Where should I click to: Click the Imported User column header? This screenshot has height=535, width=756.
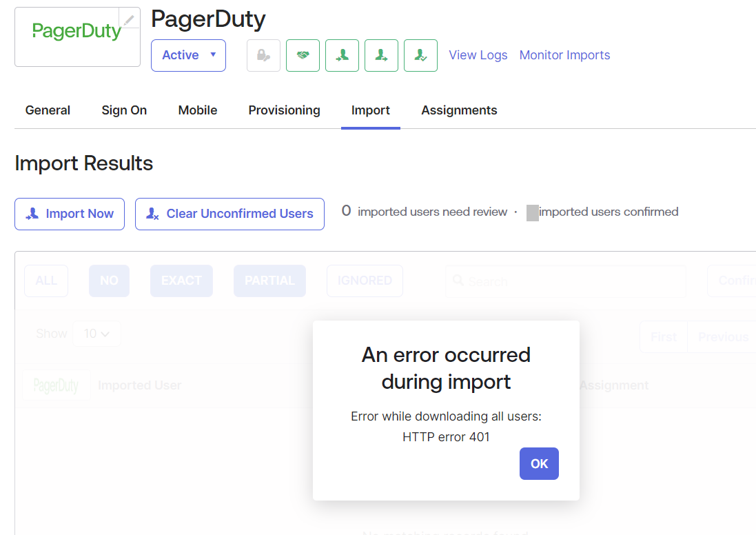coord(139,385)
